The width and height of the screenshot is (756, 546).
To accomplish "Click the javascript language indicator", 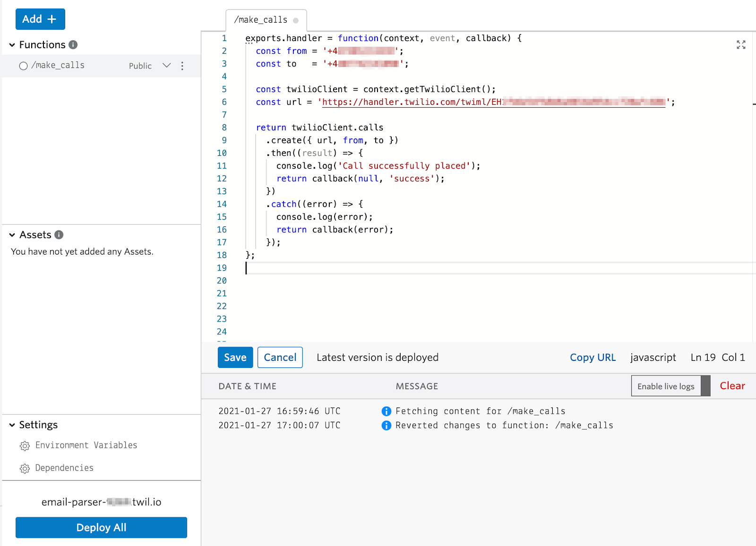I will click(653, 358).
